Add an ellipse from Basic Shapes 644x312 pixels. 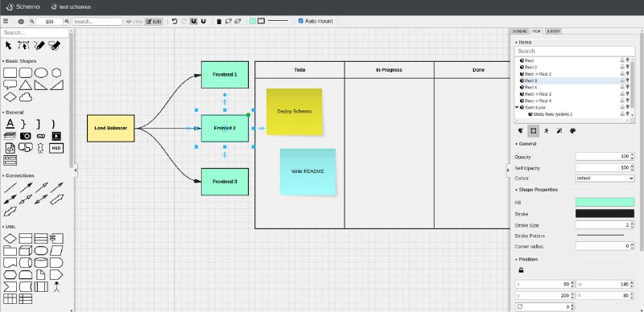coord(41,73)
